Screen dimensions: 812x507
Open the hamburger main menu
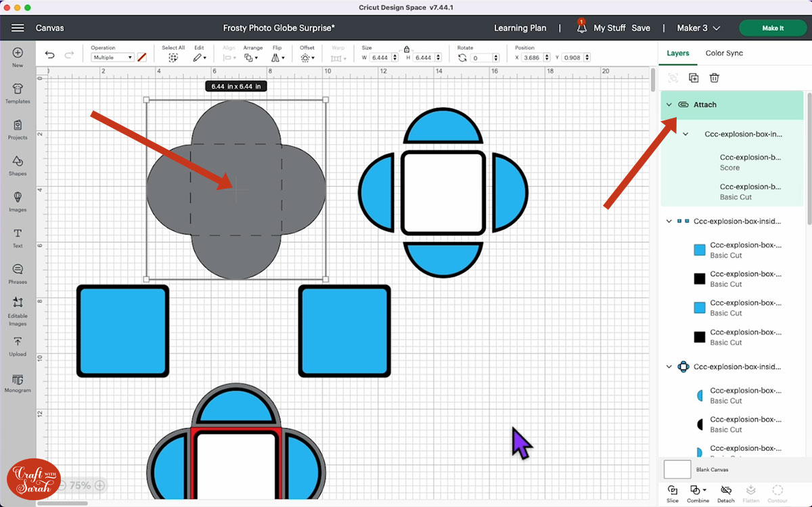click(18, 28)
